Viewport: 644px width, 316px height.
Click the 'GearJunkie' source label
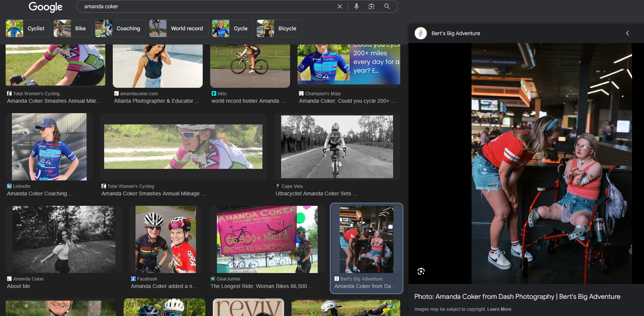228,279
